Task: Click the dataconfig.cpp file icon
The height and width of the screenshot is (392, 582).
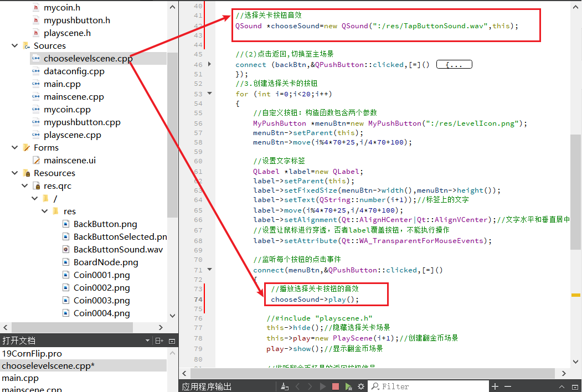Action: (x=36, y=71)
